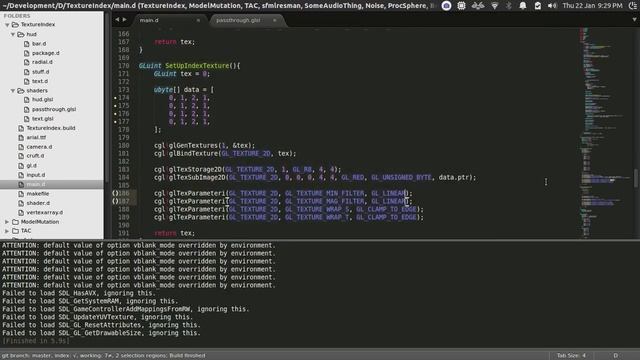Click the bracket marker on line 187
This screenshot has height=360, width=640.
tap(115, 201)
